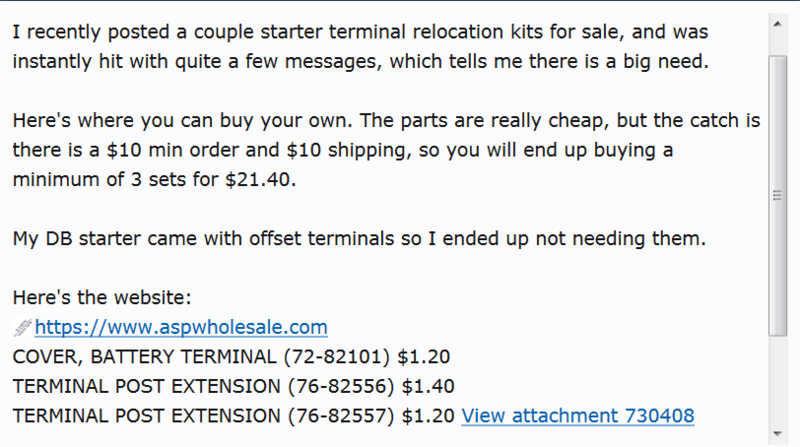Click the $1.40 price text

428,386
